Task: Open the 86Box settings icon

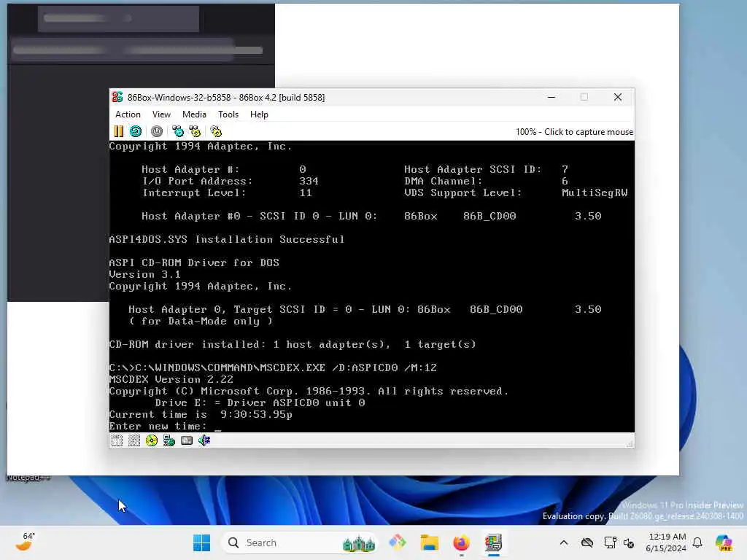Action: [216, 131]
